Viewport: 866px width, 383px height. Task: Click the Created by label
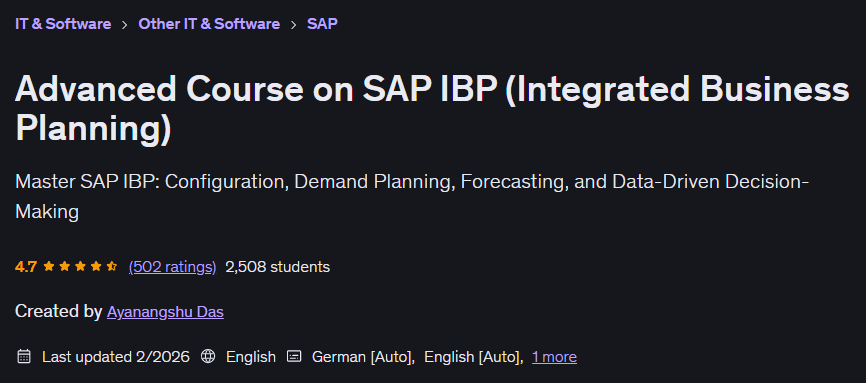pyautogui.click(x=59, y=312)
